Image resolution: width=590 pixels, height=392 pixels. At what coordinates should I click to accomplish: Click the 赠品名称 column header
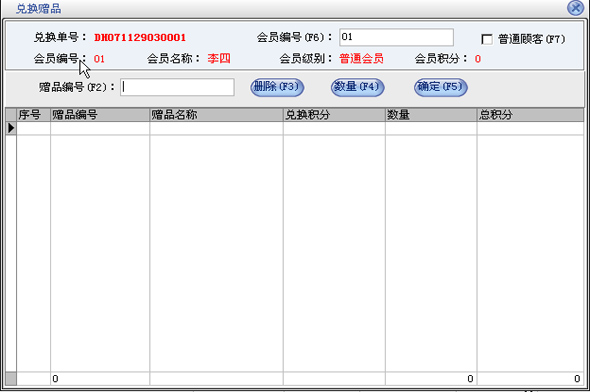coord(216,115)
